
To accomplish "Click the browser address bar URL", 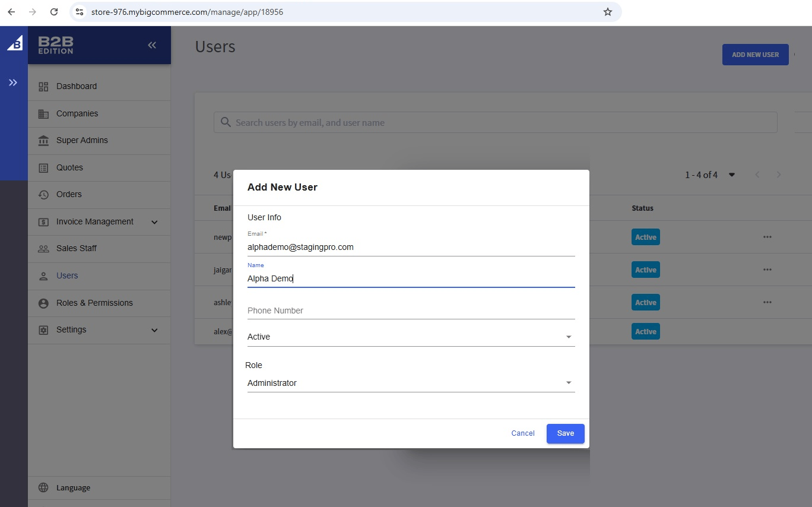I will (x=187, y=12).
